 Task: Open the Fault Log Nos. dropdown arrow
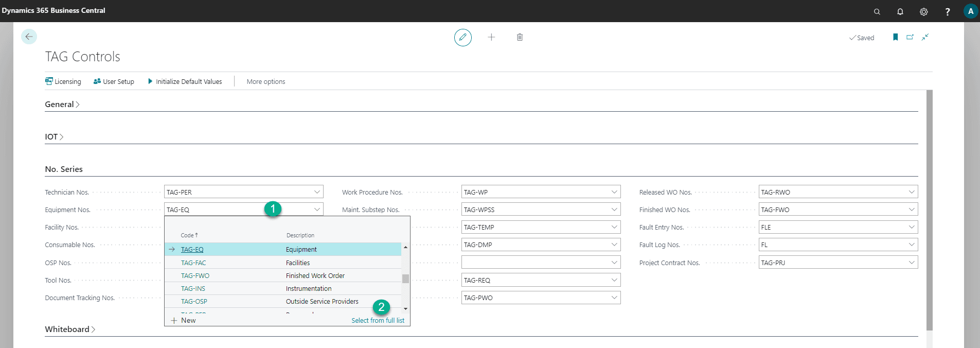(x=912, y=245)
